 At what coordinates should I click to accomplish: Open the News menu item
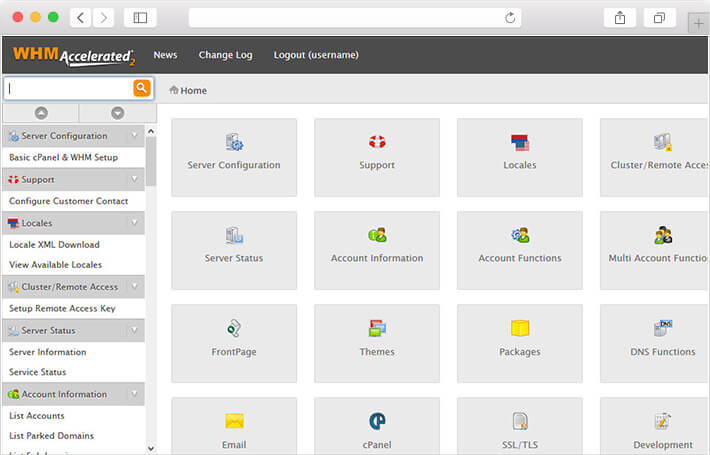click(165, 55)
